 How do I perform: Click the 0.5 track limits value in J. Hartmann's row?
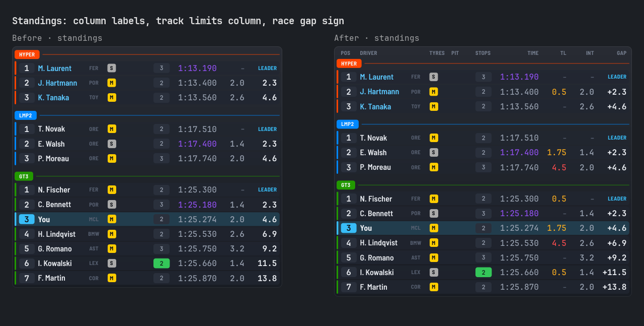(559, 92)
